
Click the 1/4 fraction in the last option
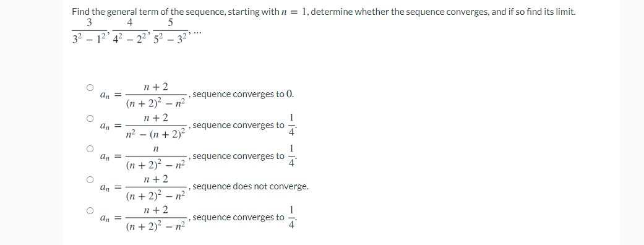pos(291,217)
